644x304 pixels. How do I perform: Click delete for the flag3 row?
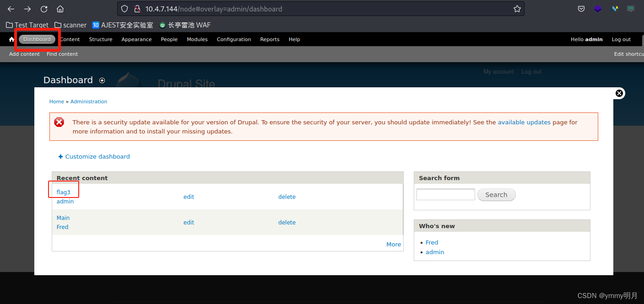click(287, 197)
